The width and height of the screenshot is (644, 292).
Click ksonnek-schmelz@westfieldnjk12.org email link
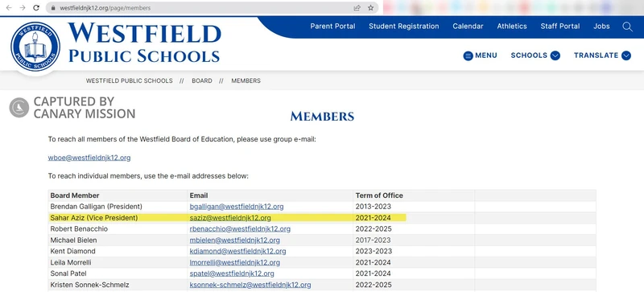pyautogui.click(x=250, y=285)
